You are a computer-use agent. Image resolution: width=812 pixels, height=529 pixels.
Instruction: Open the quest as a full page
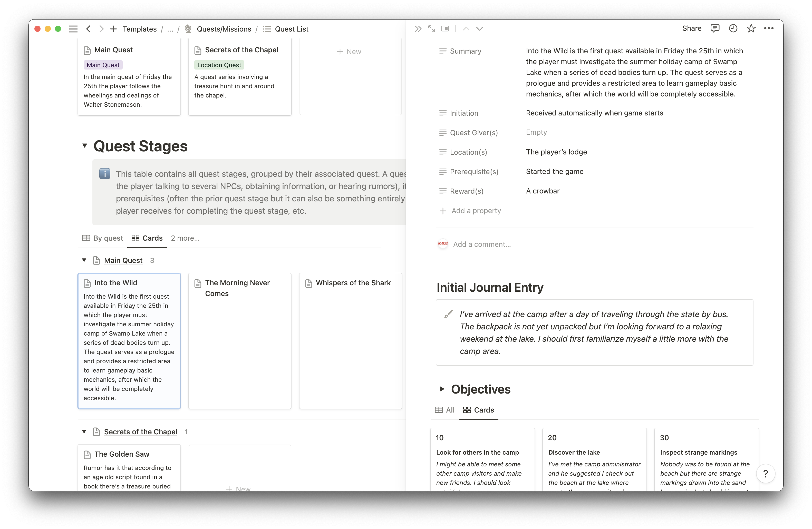[431, 28]
